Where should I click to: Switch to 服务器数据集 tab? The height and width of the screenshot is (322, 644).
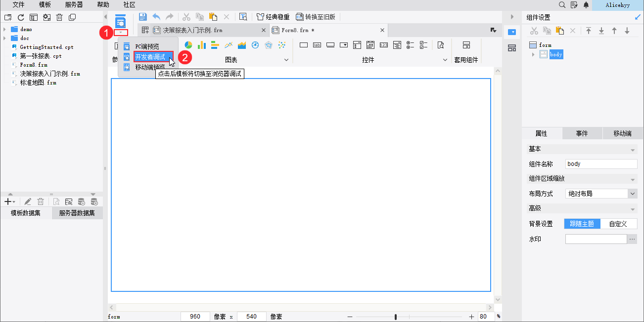point(77,213)
